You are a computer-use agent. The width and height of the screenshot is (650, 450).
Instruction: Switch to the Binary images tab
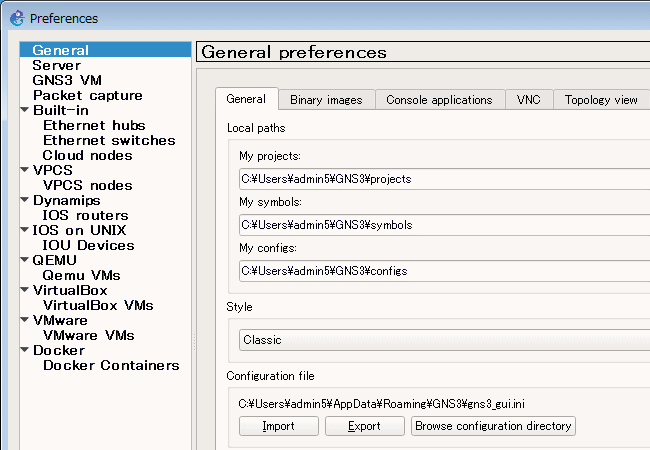pyautogui.click(x=326, y=100)
